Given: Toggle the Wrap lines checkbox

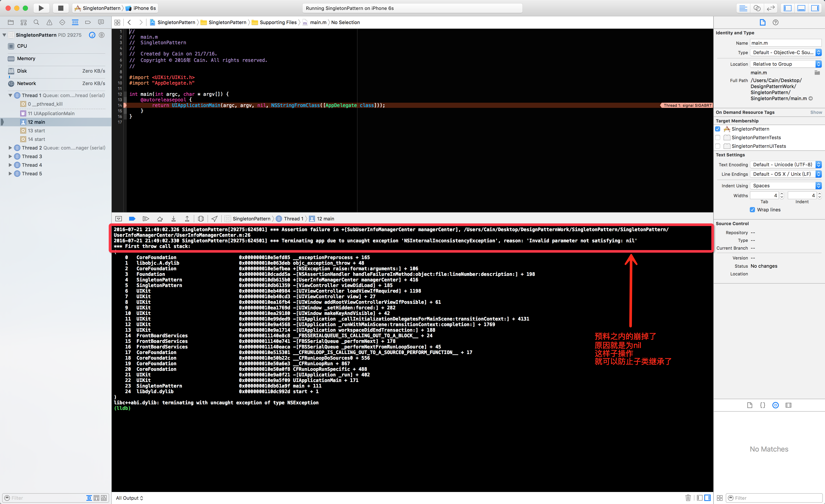Looking at the screenshot, I should [752, 210].
